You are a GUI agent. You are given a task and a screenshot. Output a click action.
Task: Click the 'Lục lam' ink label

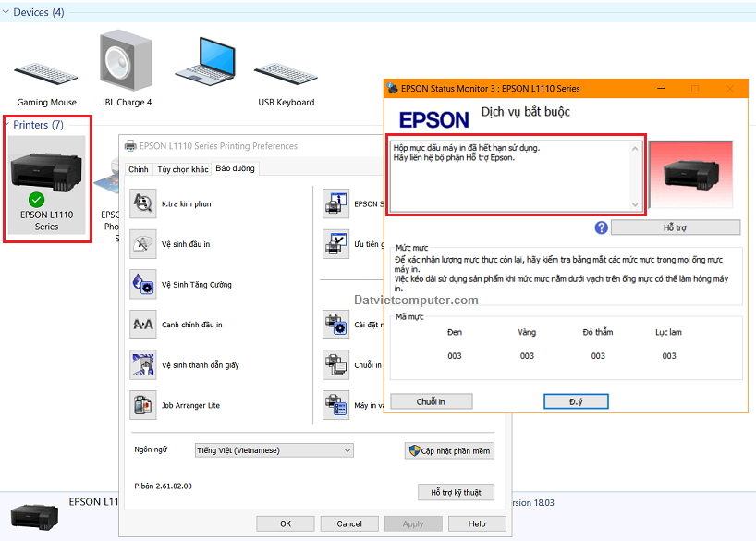[669, 332]
